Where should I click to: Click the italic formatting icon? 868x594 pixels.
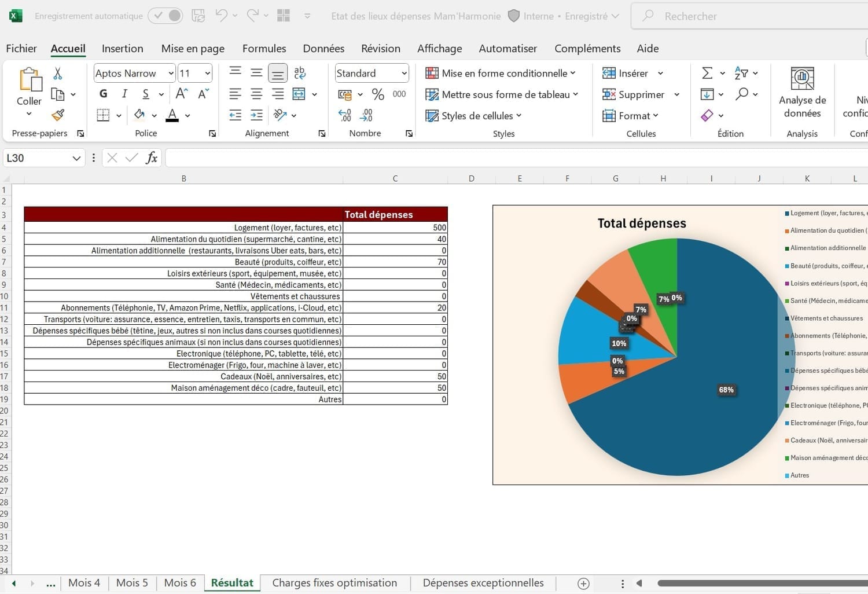coord(124,94)
